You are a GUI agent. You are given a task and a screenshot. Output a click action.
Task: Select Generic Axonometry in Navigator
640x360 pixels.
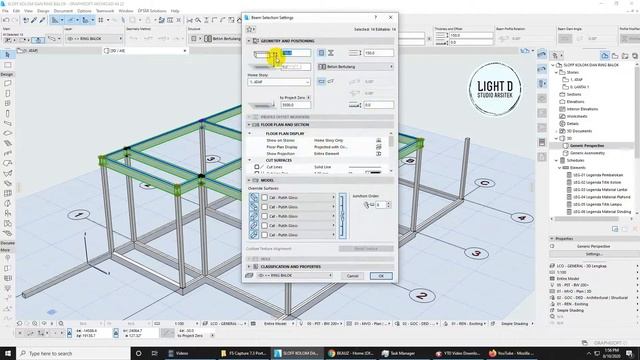click(x=587, y=153)
